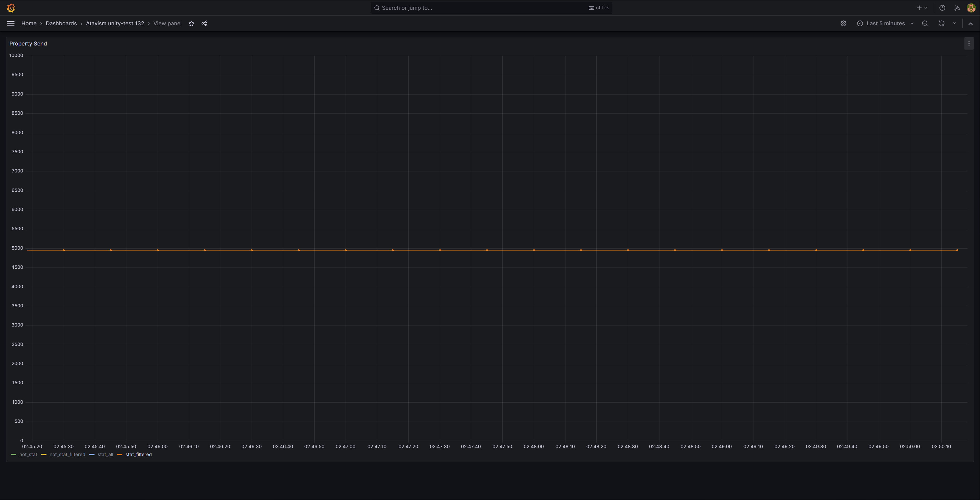
Task: Open Property Send panel kebab menu
Action: [969, 44]
